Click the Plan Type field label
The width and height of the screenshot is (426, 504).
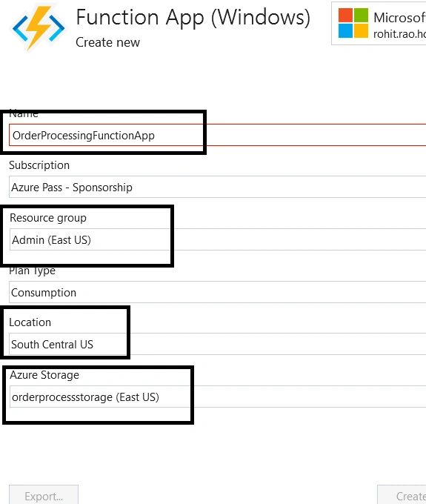pyautogui.click(x=32, y=271)
